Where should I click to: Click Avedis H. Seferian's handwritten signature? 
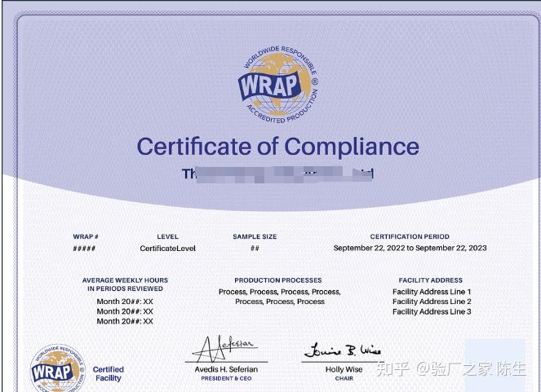tap(225, 349)
